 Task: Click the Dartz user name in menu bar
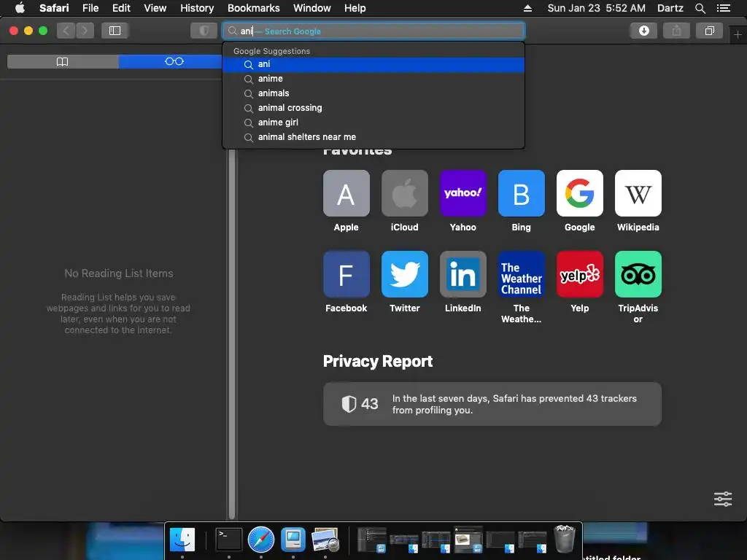(670, 8)
